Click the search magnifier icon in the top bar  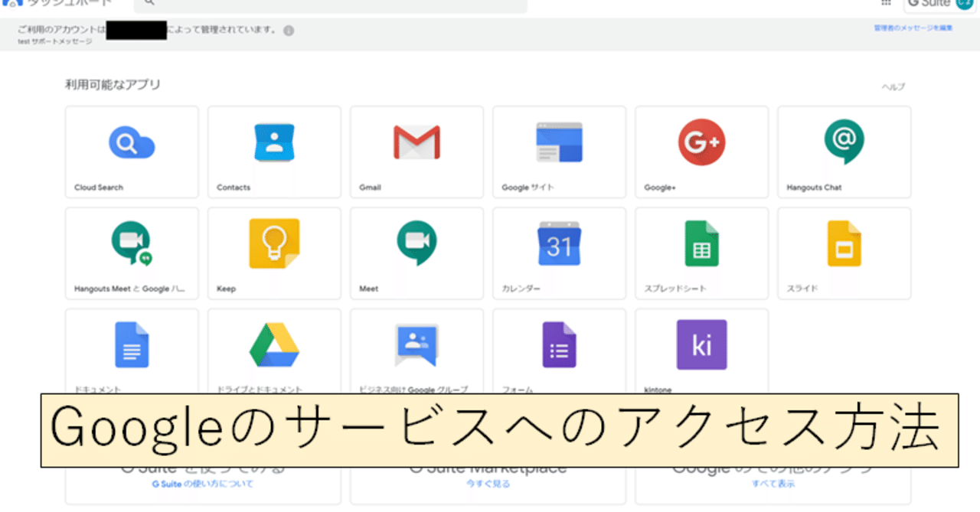pyautogui.click(x=149, y=3)
